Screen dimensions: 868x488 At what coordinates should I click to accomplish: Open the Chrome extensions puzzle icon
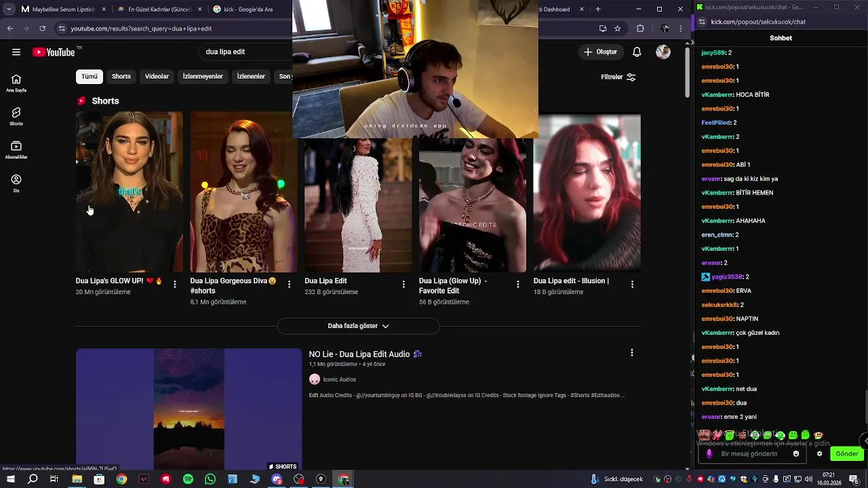640,28
